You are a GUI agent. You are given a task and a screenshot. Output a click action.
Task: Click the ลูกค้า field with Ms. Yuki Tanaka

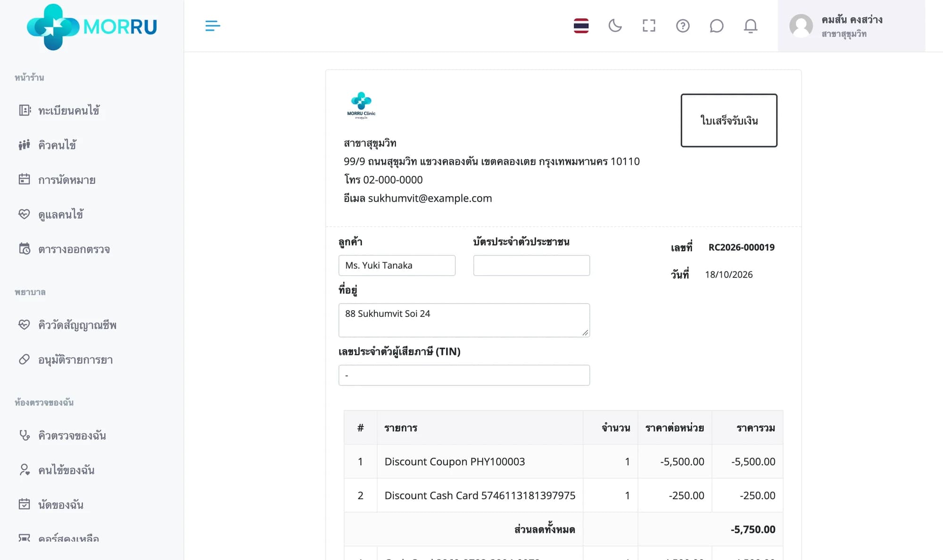pyautogui.click(x=397, y=265)
